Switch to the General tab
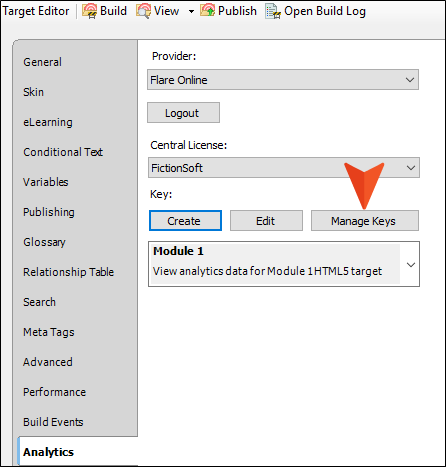Screen dimensions: 446x467 point(42,62)
